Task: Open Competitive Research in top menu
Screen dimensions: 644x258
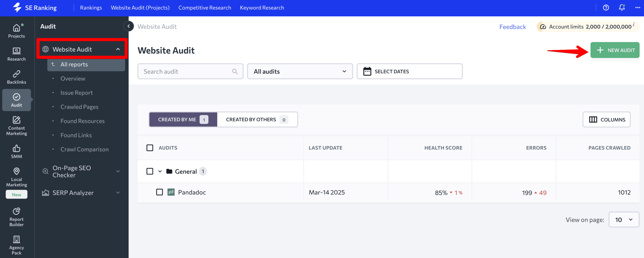Action: click(205, 8)
